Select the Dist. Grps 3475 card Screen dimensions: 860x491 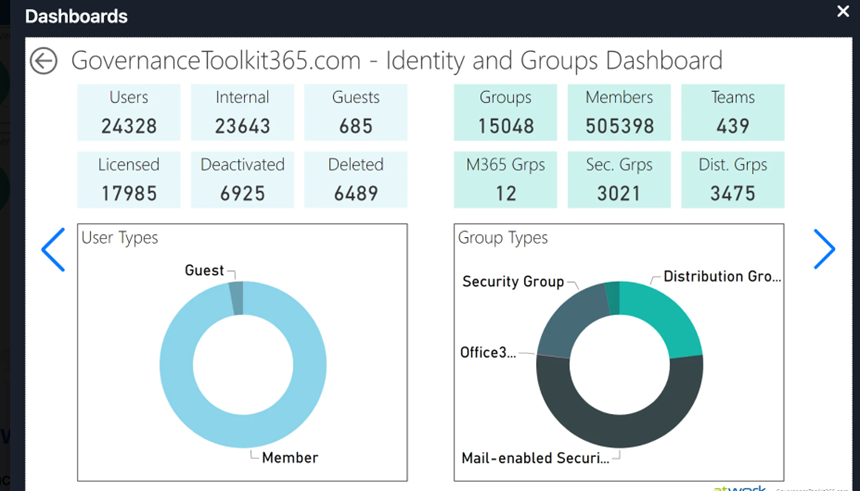coord(733,180)
